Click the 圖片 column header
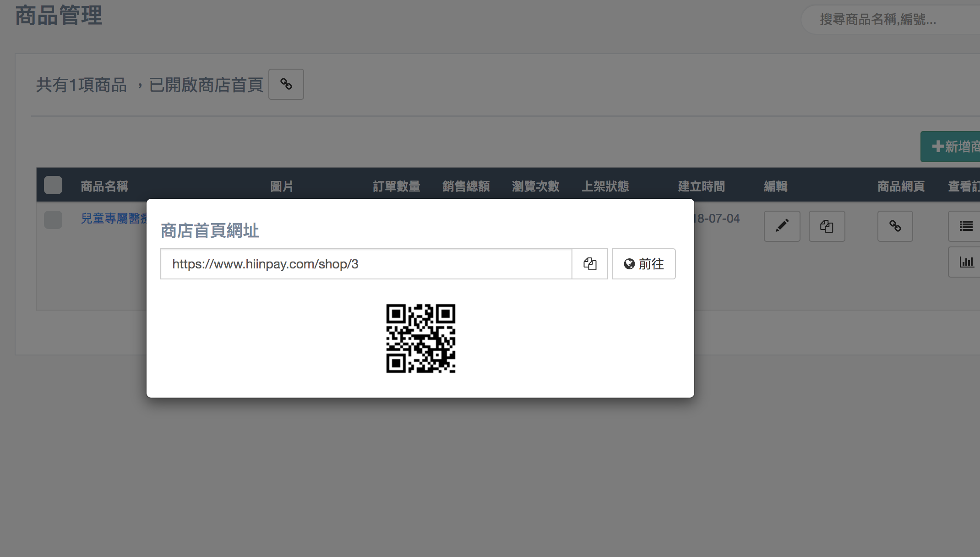Viewport: 980px width, 557px height. pos(282,186)
